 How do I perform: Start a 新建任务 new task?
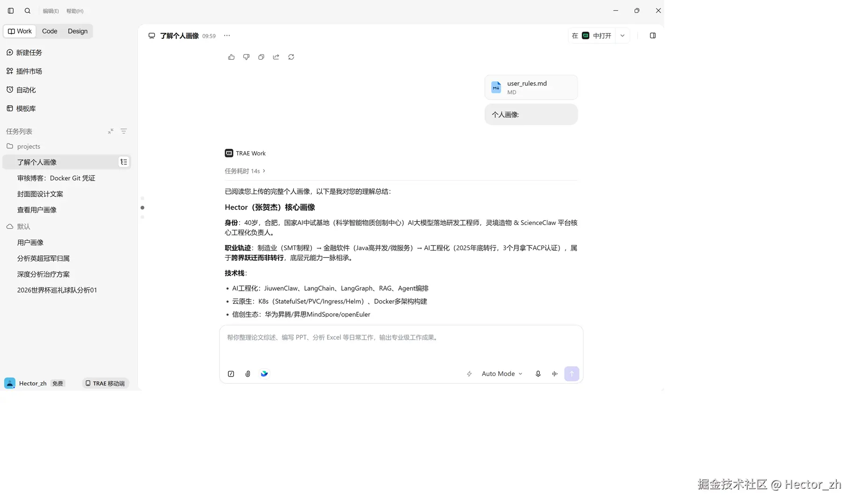(24, 53)
